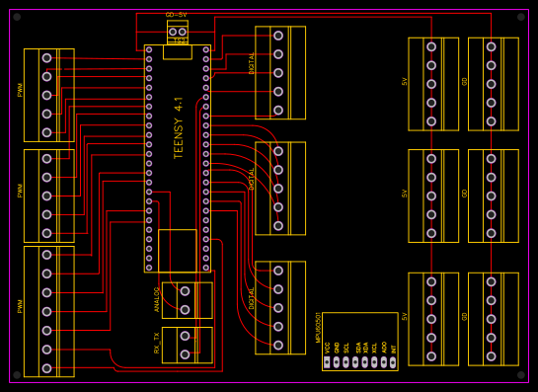Select the lower pad of ANALOG terminal block
Screen dimensions: 538x392
(x=185, y=310)
